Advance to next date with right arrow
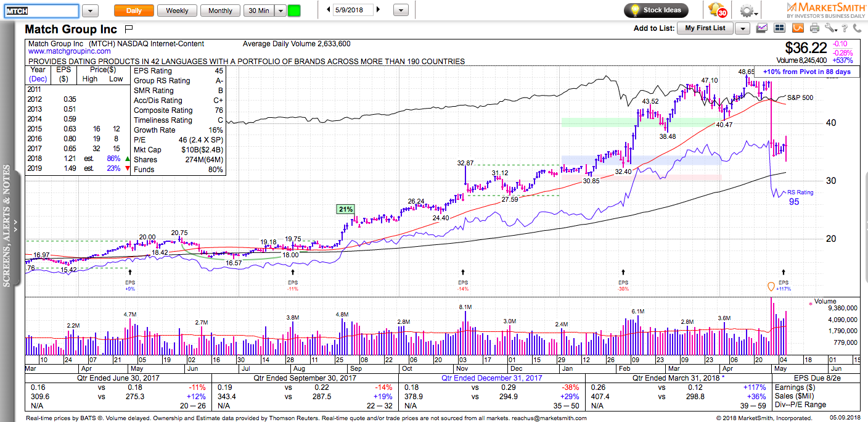This screenshot has width=868, height=422. click(x=378, y=10)
